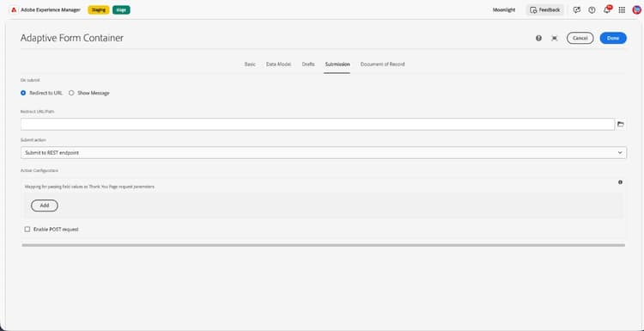This screenshot has height=331, width=644.
Task: Click the Feedback button
Action: (x=545, y=9)
